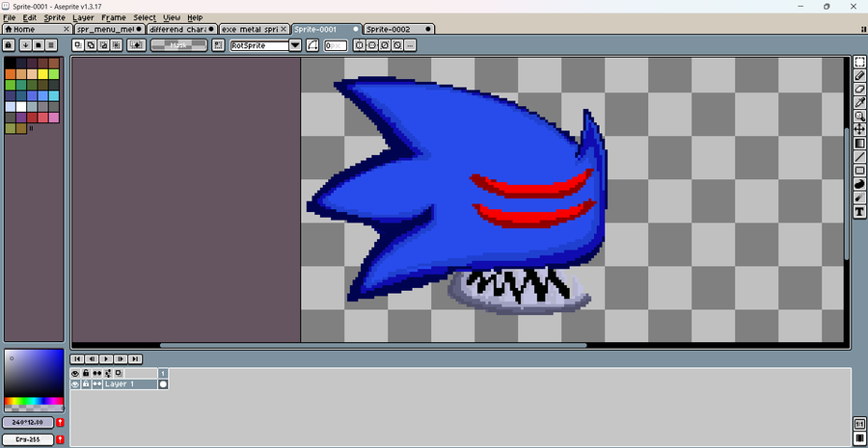Click the rotation angle icon
868x448 pixels.
(312, 45)
